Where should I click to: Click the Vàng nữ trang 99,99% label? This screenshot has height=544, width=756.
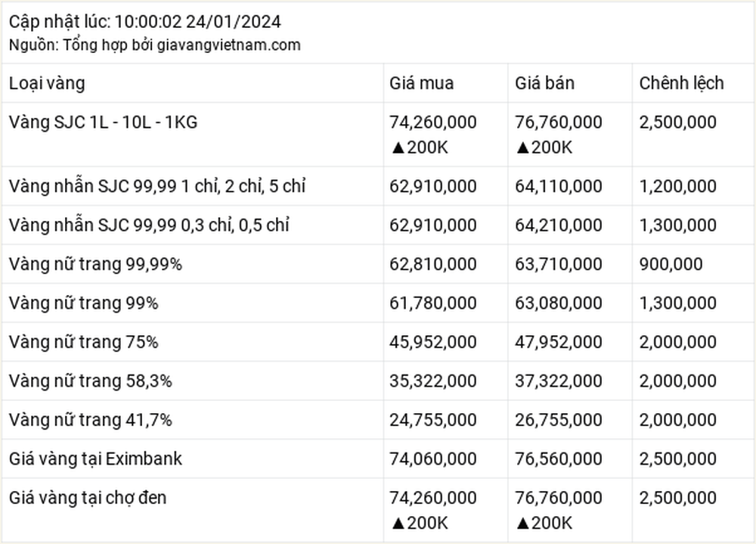click(x=95, y=264)
